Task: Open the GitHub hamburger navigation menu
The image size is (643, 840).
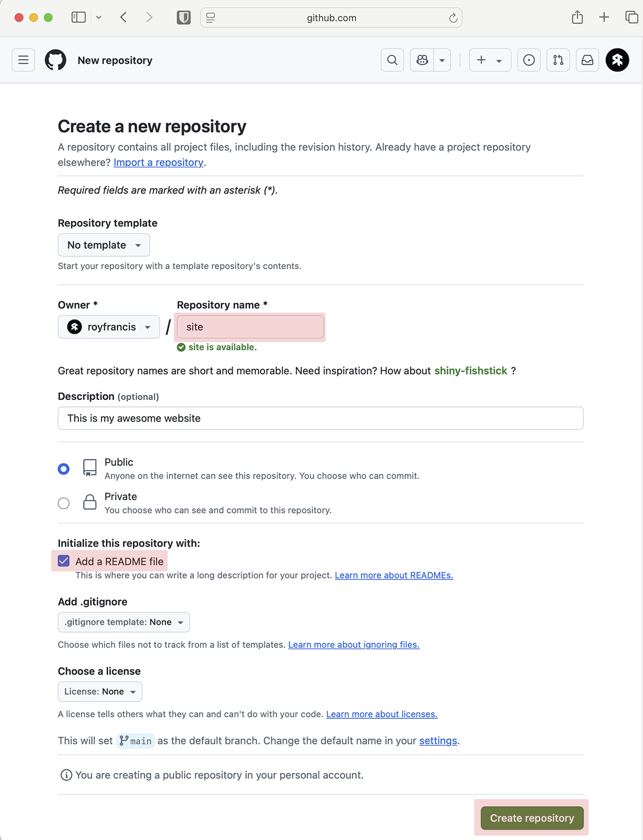Action: (x=24, y=60)
